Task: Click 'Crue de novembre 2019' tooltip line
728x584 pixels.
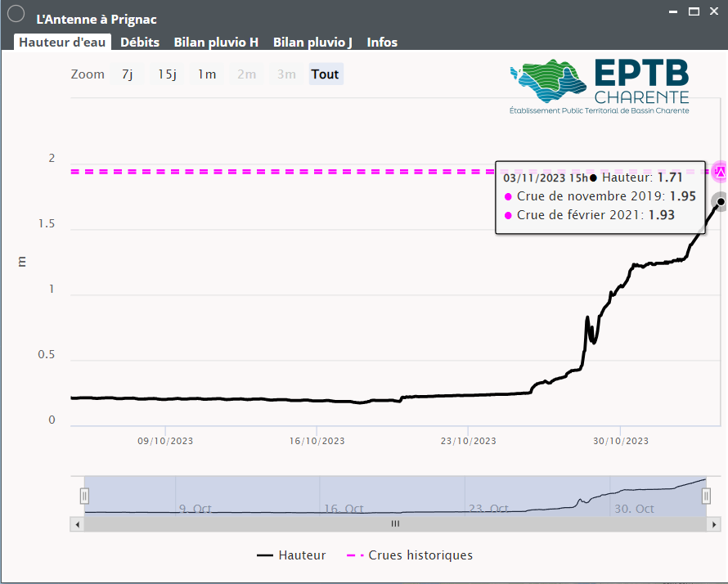Action: click(x=600, y=196)
